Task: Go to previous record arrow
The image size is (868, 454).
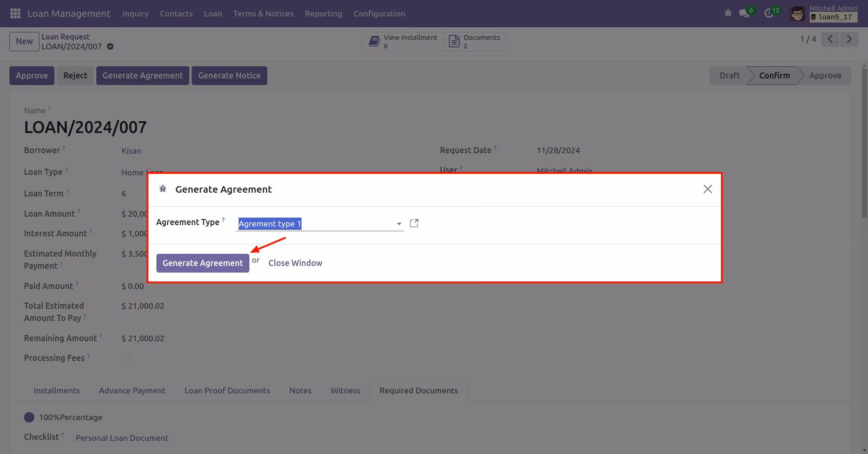Action: tap(830, 39)
